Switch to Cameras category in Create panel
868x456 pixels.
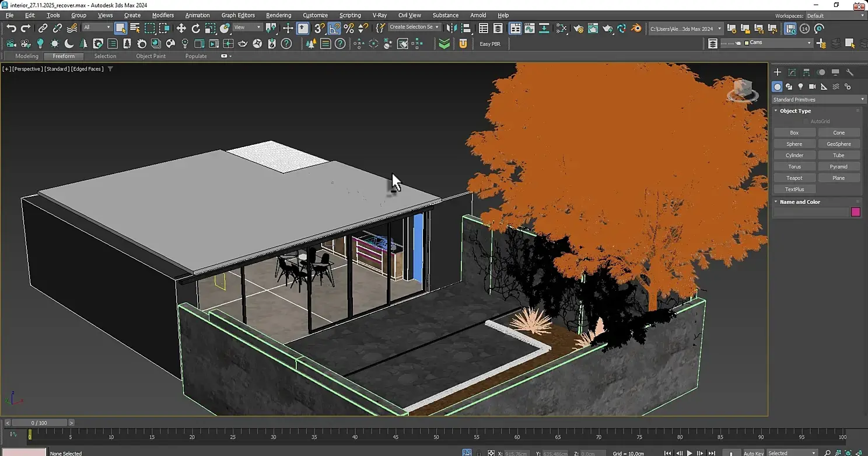pyautogui.click(x=812, y=86)
